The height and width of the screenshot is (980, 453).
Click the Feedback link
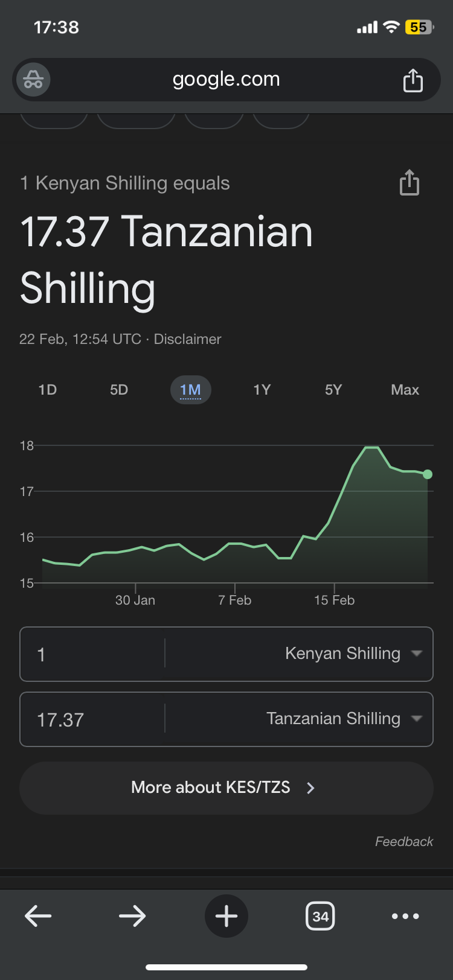403,841
